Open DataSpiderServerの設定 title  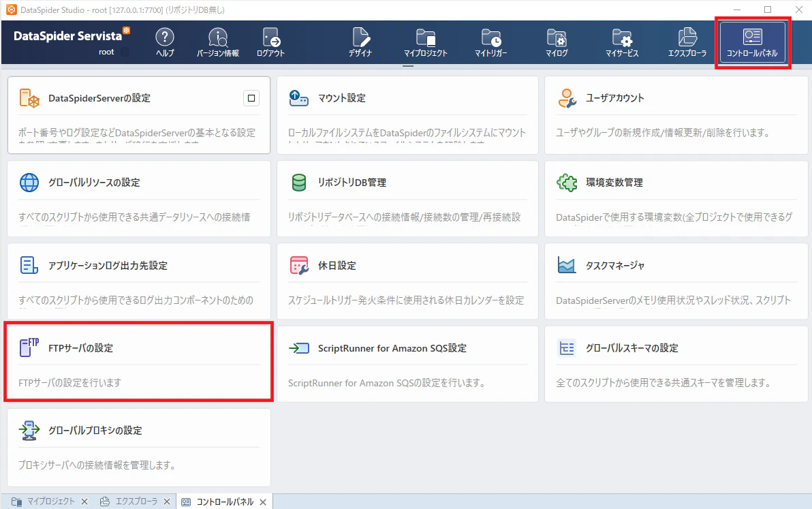click(99, 98)
